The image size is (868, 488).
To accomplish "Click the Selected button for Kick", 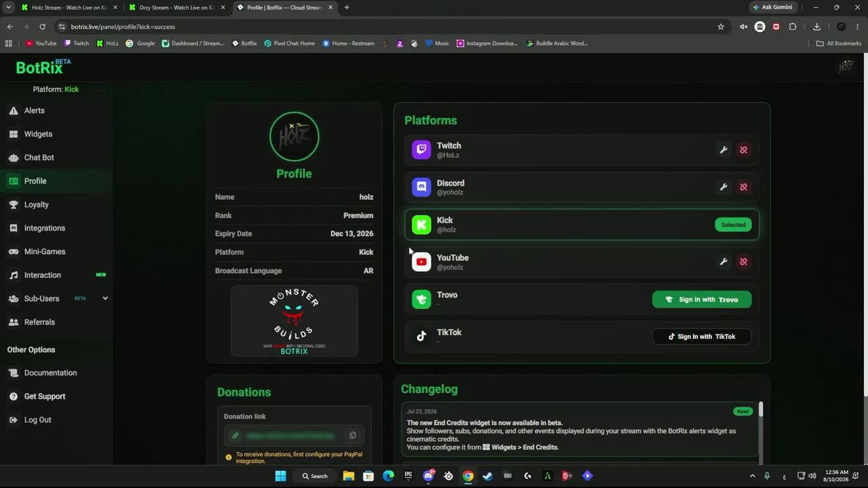I will 733,225.
